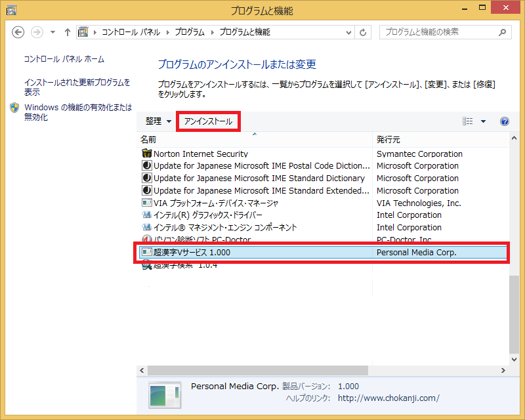The height and width of the screenshot is (420, 525).
Task: Click the view mode icon
Action: point(468,121)
